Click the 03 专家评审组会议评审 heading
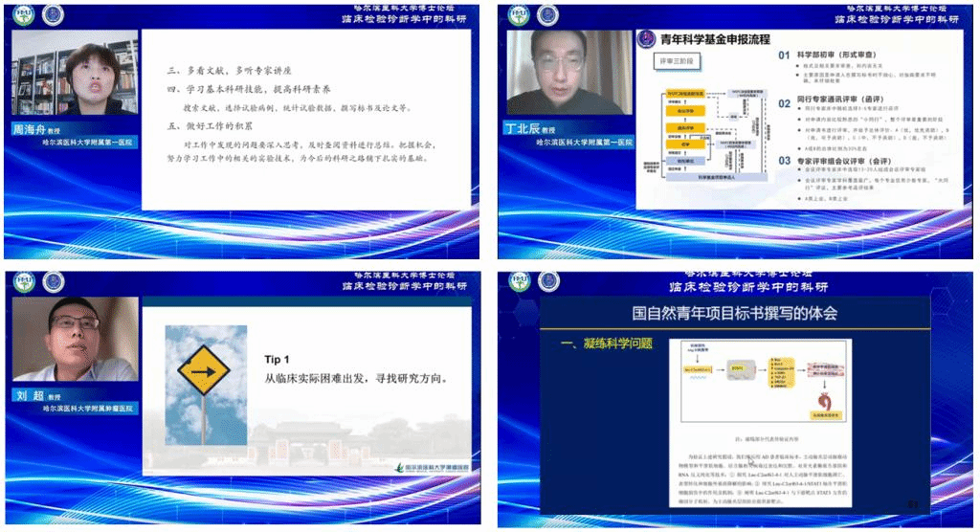The height and width of the screenshot is (532, 980). (x=842, y=161)
